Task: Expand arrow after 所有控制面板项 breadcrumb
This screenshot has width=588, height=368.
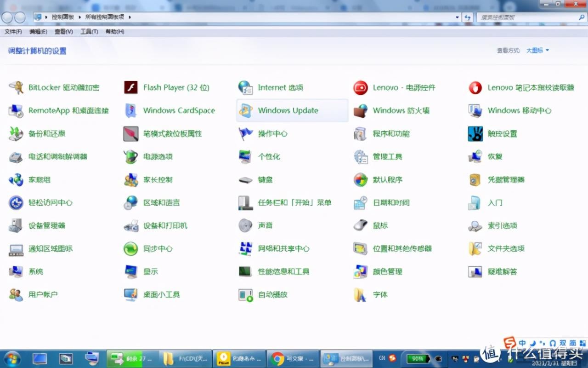Action: tap(130, 17)
